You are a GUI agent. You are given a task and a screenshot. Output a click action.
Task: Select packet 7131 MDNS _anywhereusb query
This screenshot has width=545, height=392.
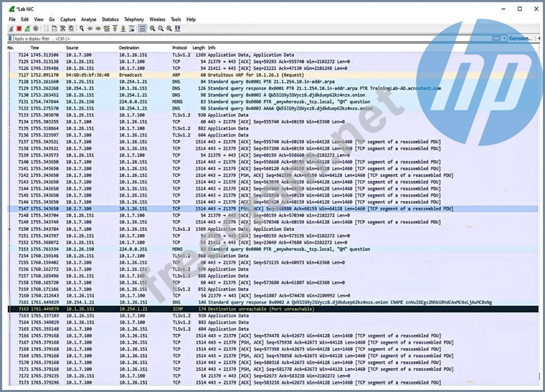click(x=273, y=102)
